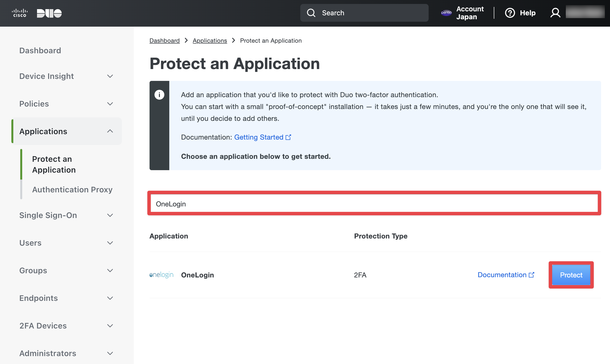Open Authentication Proxy in sidebar
This screenshot has width=610, height=364.
(72, 190)
